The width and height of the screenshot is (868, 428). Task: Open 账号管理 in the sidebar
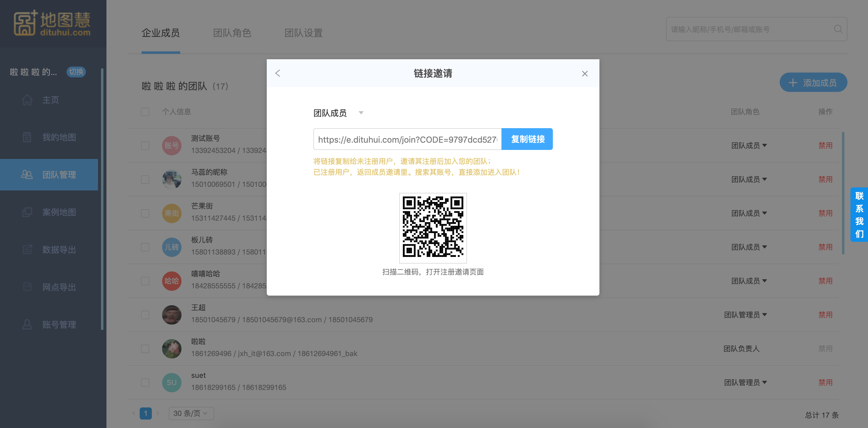(x=59, y=324)
